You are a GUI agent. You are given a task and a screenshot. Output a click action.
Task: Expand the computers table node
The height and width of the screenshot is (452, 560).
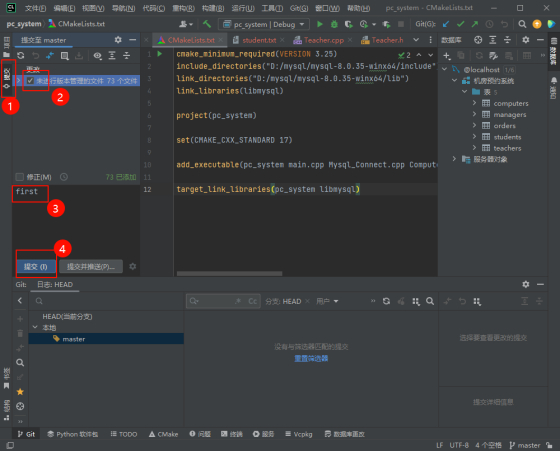click(x=474, y=103)
